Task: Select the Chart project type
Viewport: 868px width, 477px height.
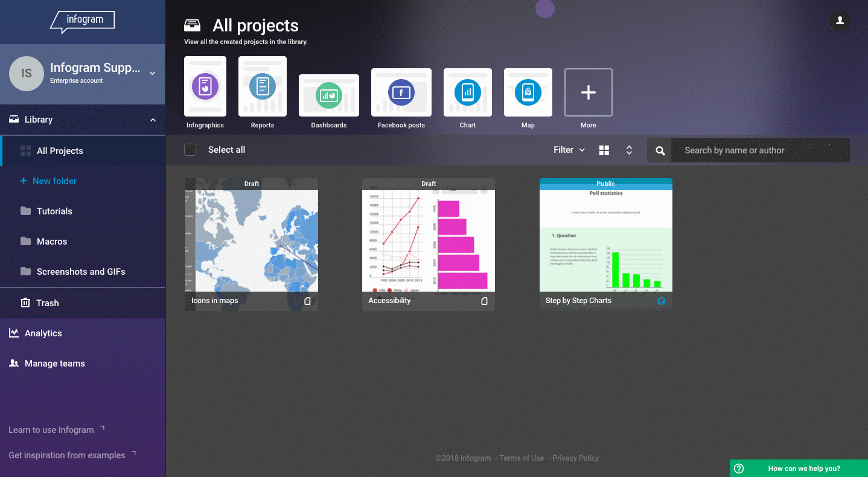Action: [467, 92]
